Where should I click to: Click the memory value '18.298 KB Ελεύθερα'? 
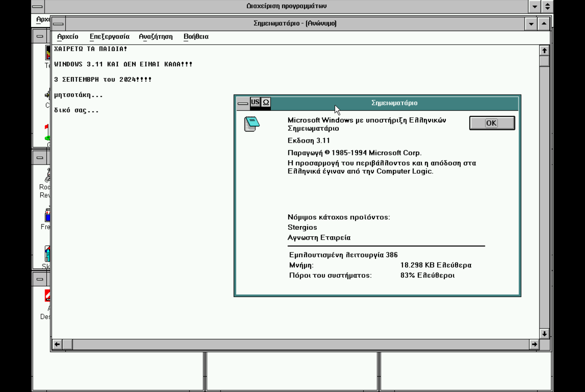[x=436, y=265]
